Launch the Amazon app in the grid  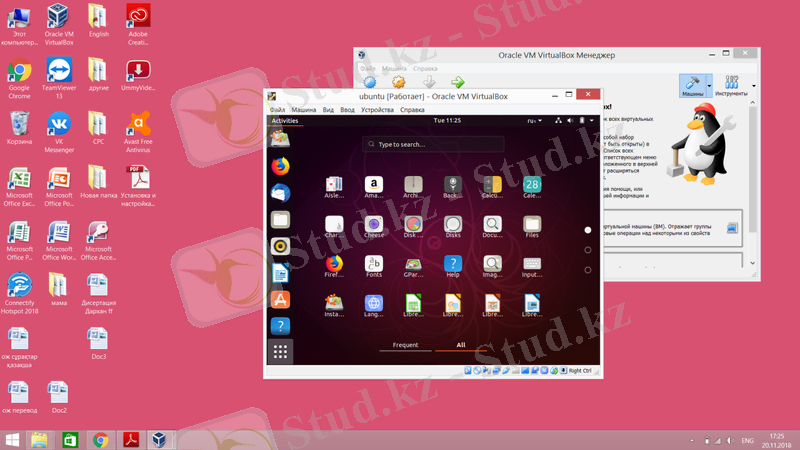374,184
